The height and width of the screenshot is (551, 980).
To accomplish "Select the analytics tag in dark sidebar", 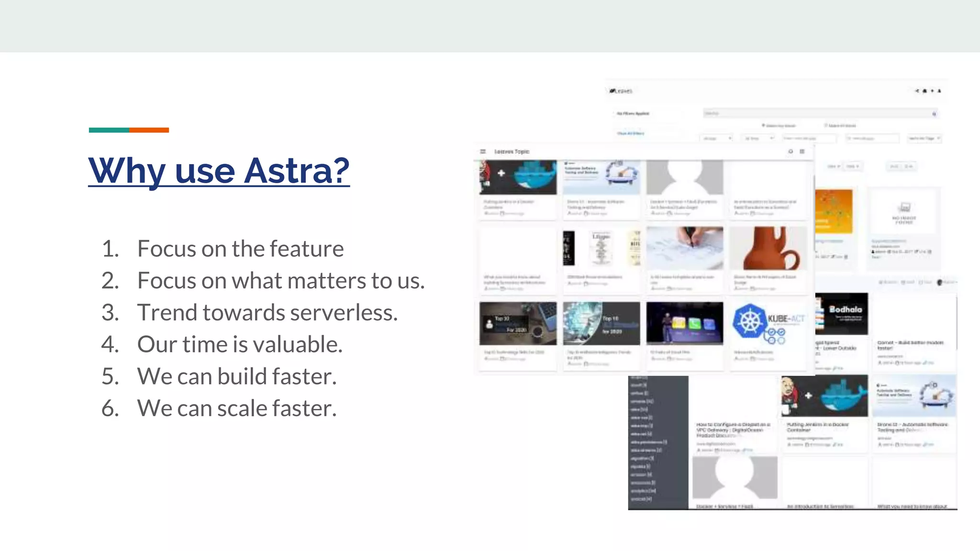I will (643, 491).
